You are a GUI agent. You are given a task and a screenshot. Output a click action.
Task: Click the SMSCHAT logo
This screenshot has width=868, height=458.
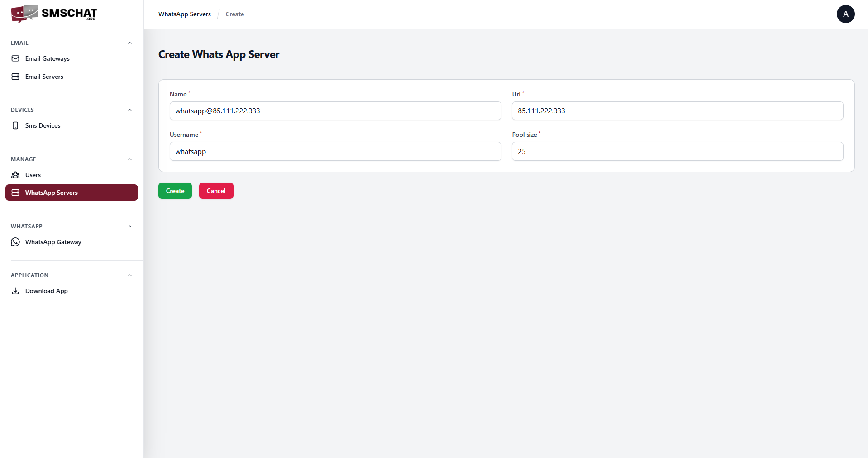click(54, 14)
